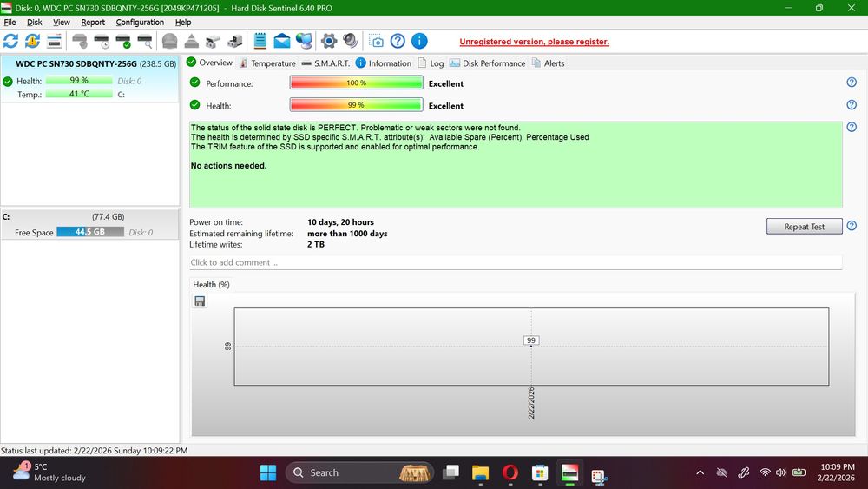The height and width of the screenshot is (489, 868).
Task: Click the Free Space 44.5 GB bar
Action: pos(90,232)
